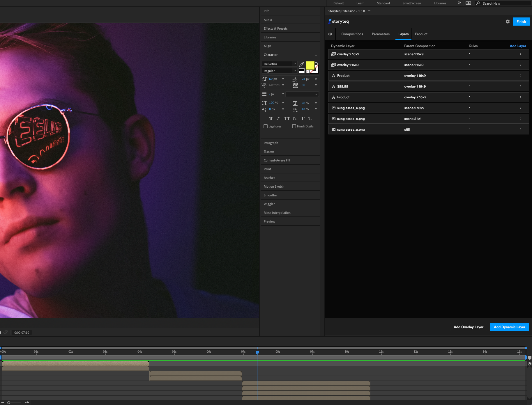Switch to the Parameters tab
The height and width of the screenshot is (405, 532).
(x=381, y=34)
